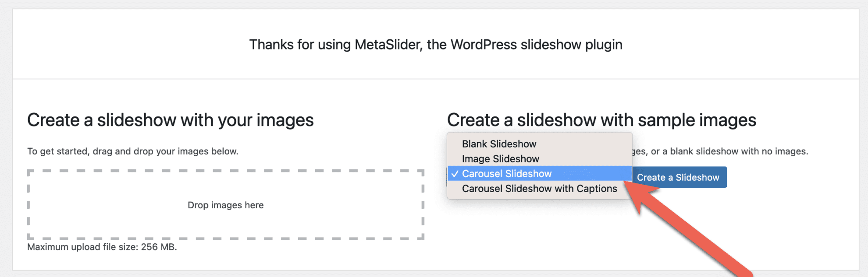Select the Blank Slideshow option
Screen dimensions: 868x277
coord(498,144)
